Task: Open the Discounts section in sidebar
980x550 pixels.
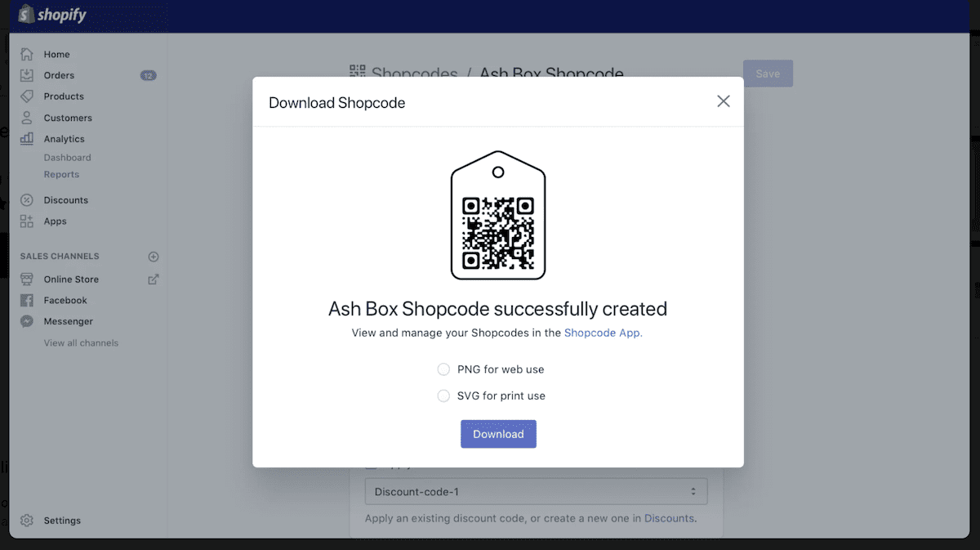Action: (66, 199)
